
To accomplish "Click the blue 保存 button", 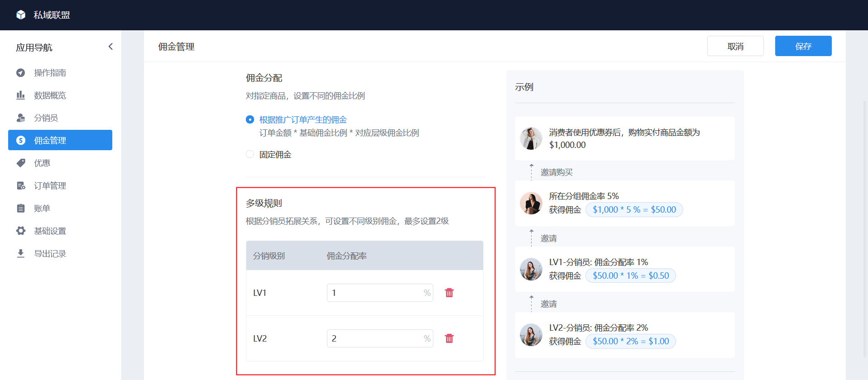I will (x=803, y=46).
